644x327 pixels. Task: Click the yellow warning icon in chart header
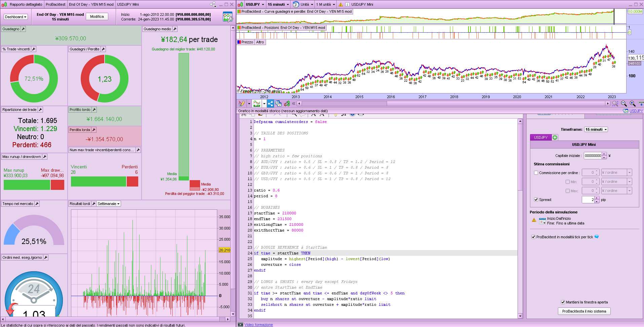coord(341,4)
